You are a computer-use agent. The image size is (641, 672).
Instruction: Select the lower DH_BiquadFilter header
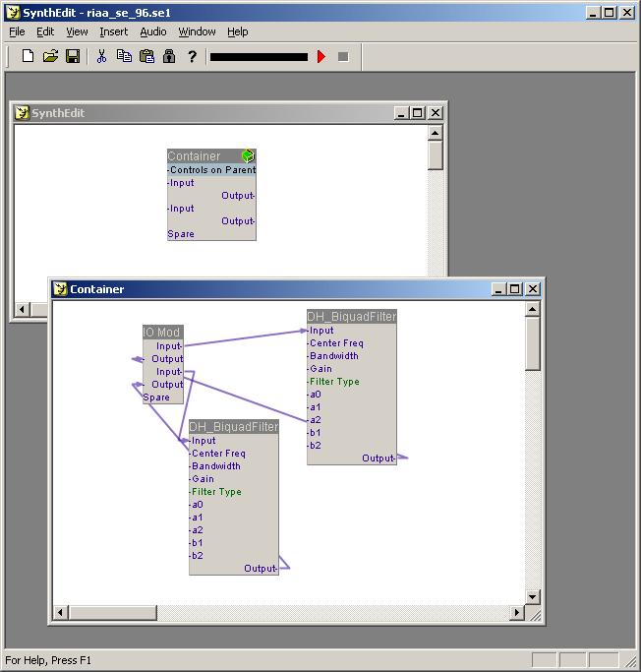tap(234, 426)
